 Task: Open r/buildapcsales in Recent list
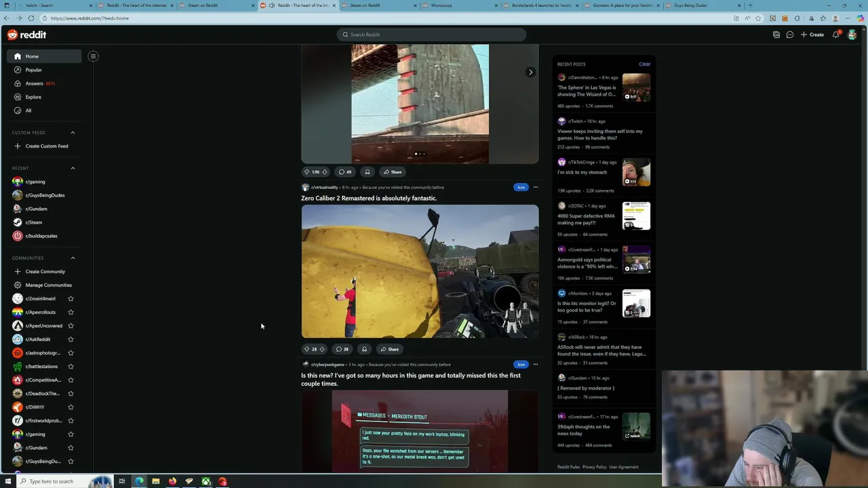(44, 236)
